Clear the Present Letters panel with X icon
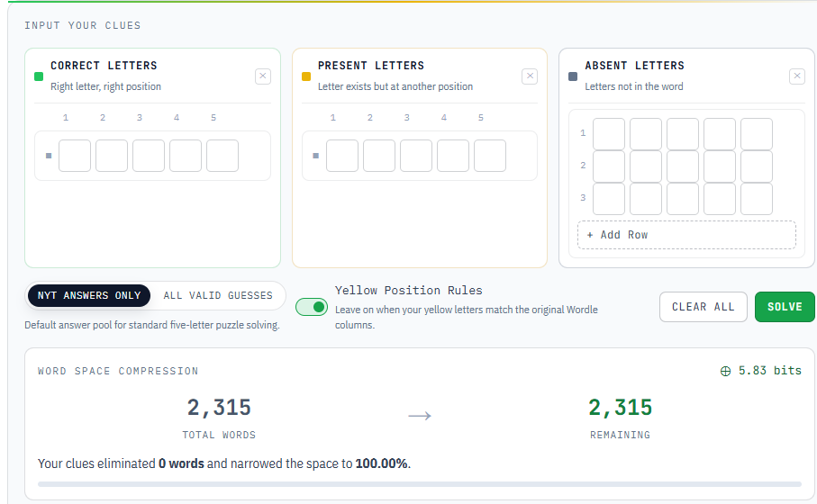Image resolution: width=817 pixels, height=504 pixels. coord(530,76)
